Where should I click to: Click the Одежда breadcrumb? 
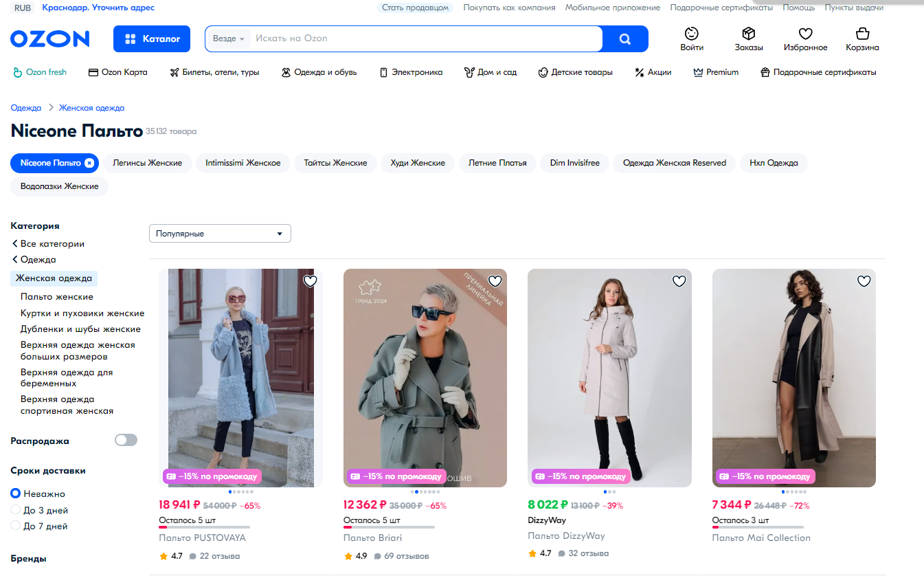pos(26,108)
